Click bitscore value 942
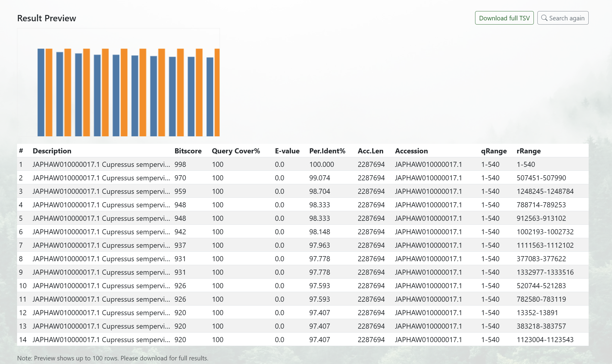Viewport: 612px width, 364px height. point(180,232)
